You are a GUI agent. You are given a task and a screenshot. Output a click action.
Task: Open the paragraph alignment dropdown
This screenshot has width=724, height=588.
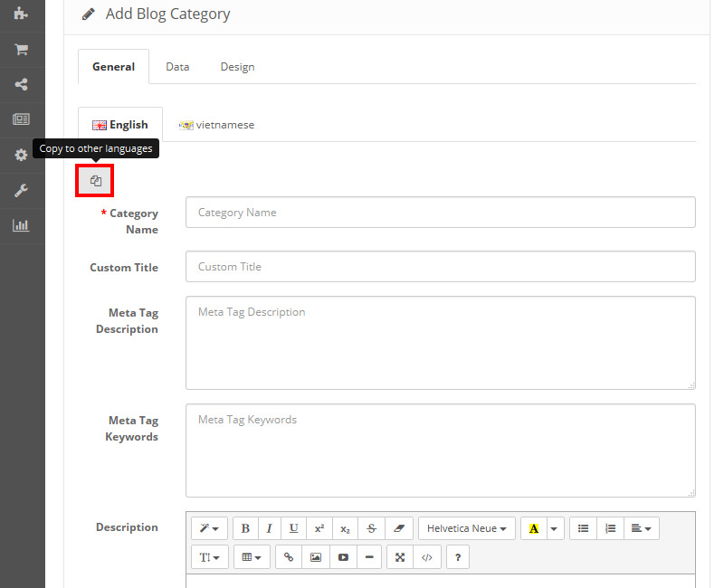[642, 528]
